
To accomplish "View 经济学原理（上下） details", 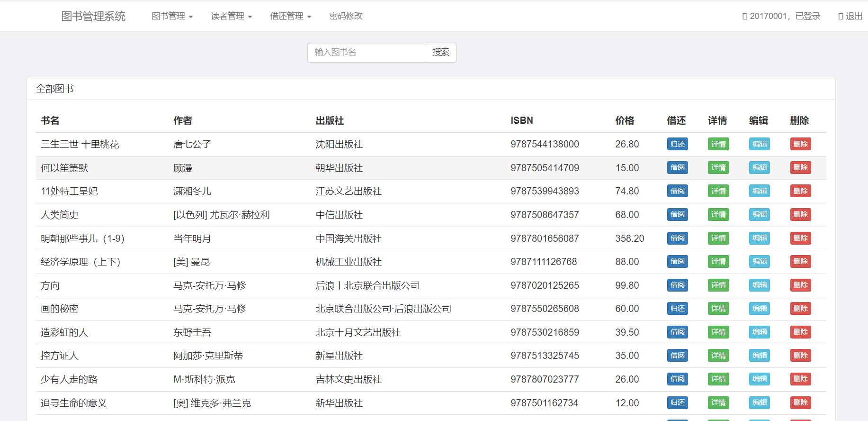I will (x=718, y=261).
